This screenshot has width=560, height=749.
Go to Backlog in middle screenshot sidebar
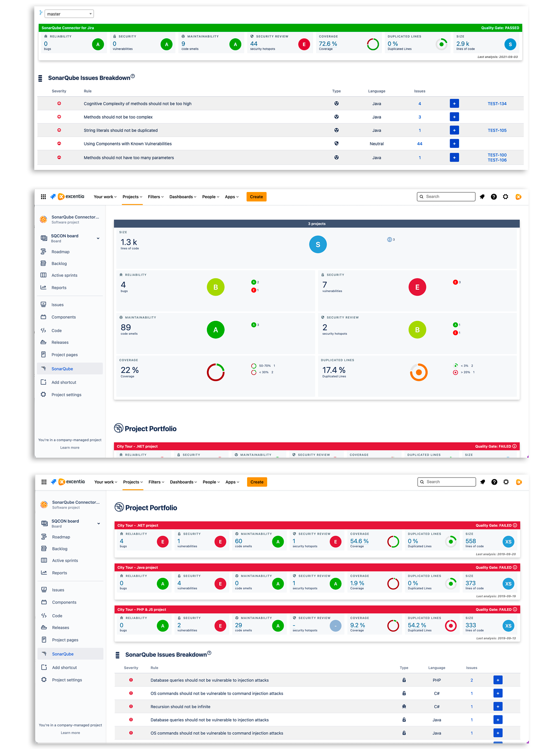pyautogui.click(x=59, y=263)
